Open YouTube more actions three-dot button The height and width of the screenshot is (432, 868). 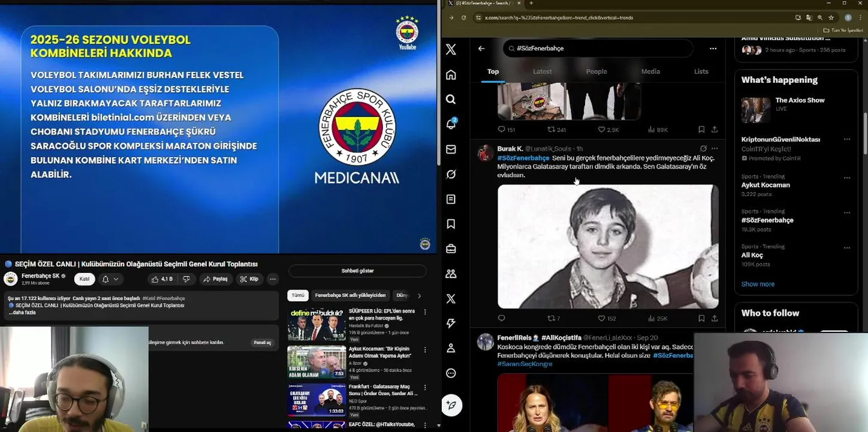point(272,279)
